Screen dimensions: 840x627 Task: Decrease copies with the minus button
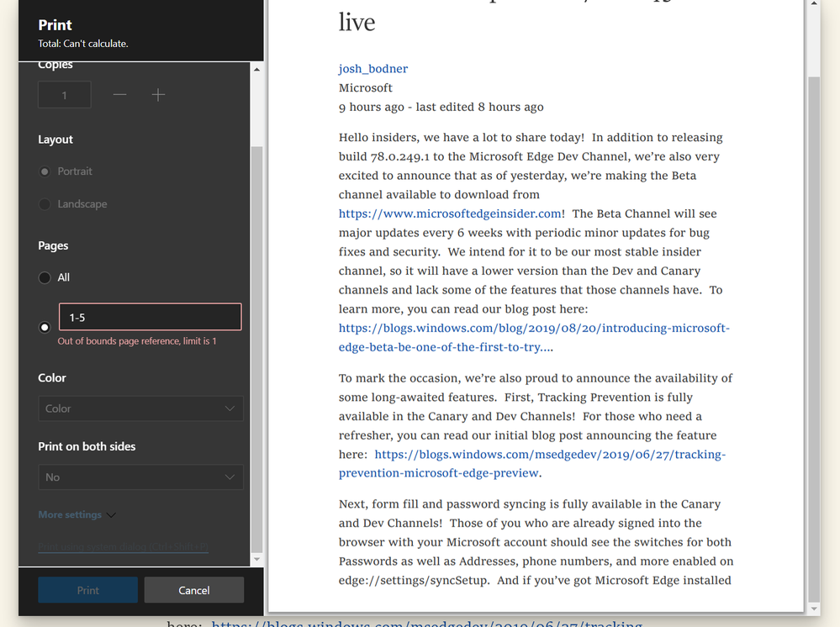120,95
